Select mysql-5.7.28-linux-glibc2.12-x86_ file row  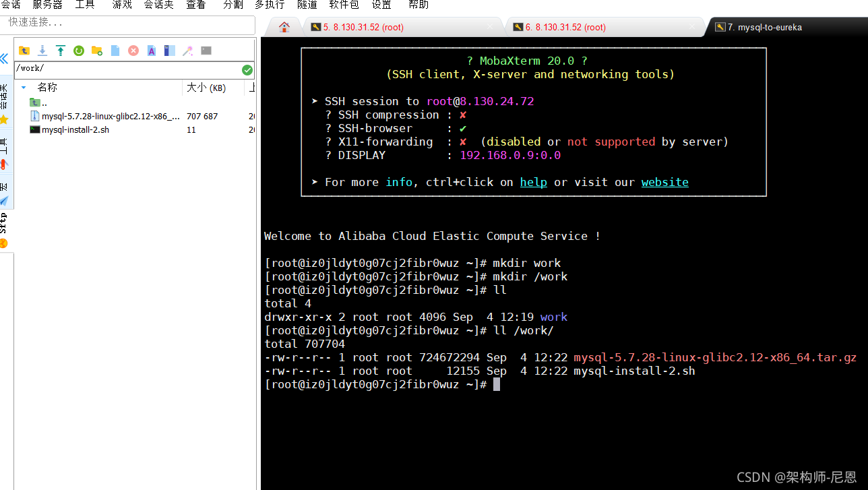click(135, 116)
